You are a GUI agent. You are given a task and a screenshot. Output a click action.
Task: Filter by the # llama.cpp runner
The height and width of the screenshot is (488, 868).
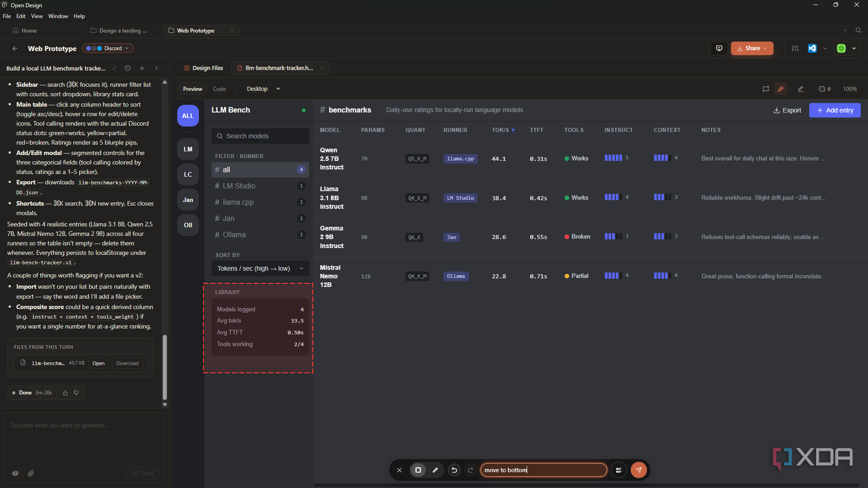[260, 202]
